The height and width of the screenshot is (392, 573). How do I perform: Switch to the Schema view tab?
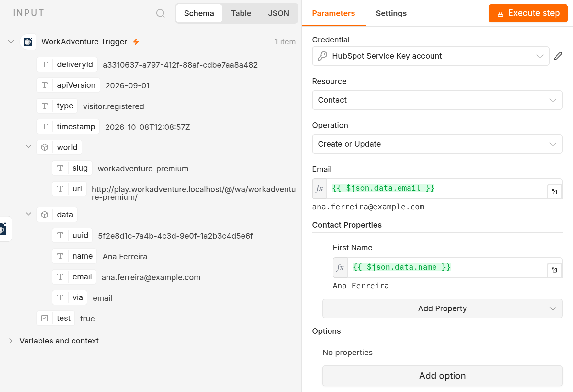click(x=199, y=13)
